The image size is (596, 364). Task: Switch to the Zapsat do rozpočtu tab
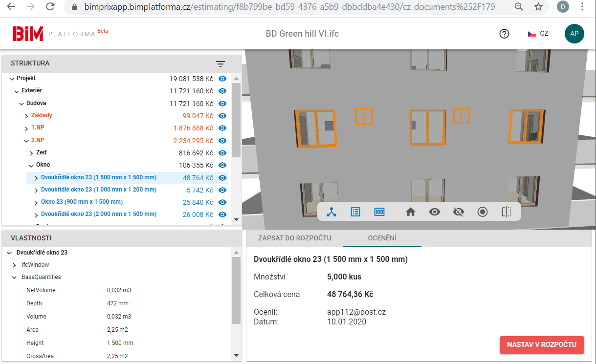pyautogui.click(x=294, y=238)
